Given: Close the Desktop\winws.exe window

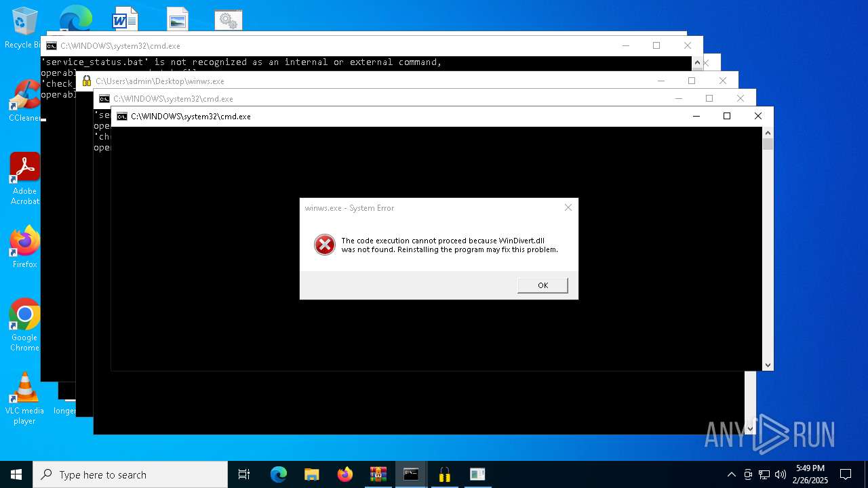Looking at the screenshot, I should pyautogui.click(x=723, y=81).
